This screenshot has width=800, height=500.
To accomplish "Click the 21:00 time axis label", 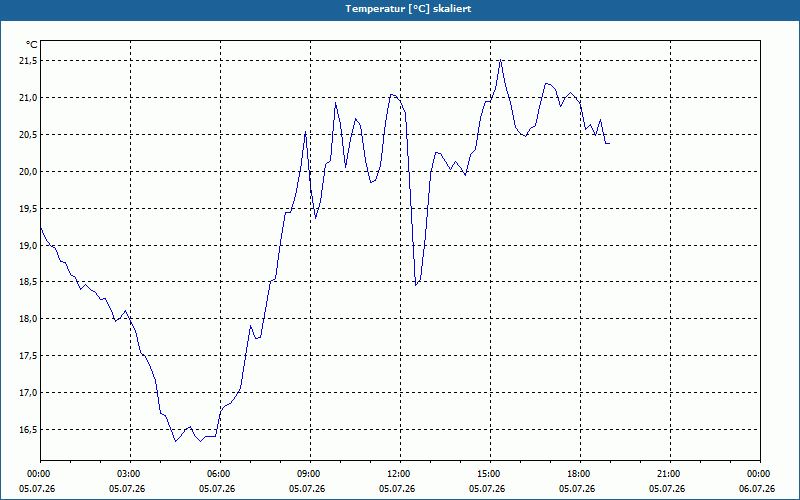I will coord(670,474).
